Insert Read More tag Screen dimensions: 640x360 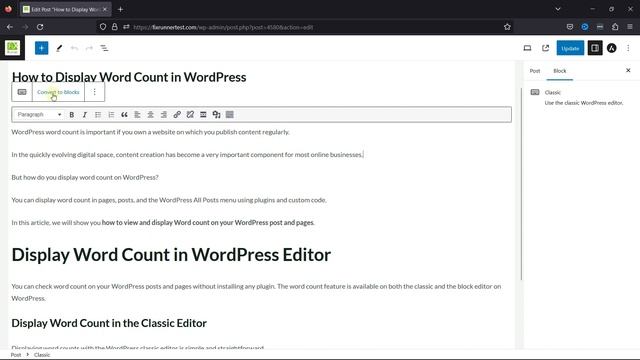[x=203, y=115]
